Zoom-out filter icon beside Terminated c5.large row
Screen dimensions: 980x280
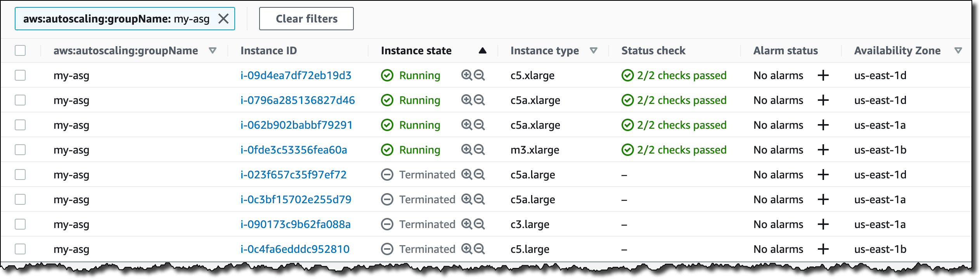480,249
